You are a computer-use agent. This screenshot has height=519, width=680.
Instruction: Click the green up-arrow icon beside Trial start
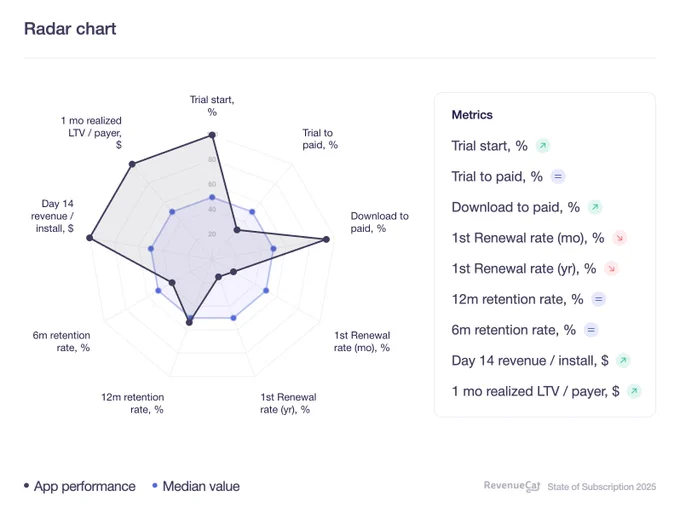[543, 146]
